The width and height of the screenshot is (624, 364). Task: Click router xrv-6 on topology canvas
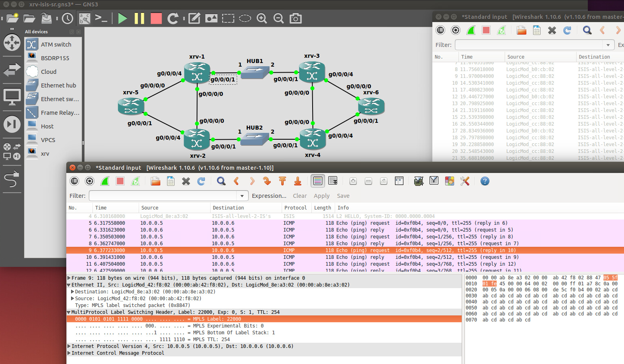(371, 106)
